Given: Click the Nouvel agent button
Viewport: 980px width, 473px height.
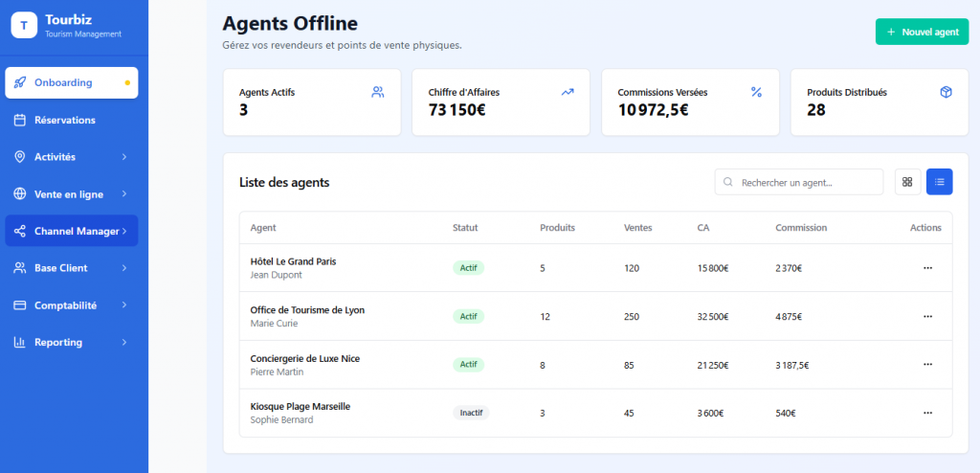Looking at the screenshot, I should coord(922,32).
